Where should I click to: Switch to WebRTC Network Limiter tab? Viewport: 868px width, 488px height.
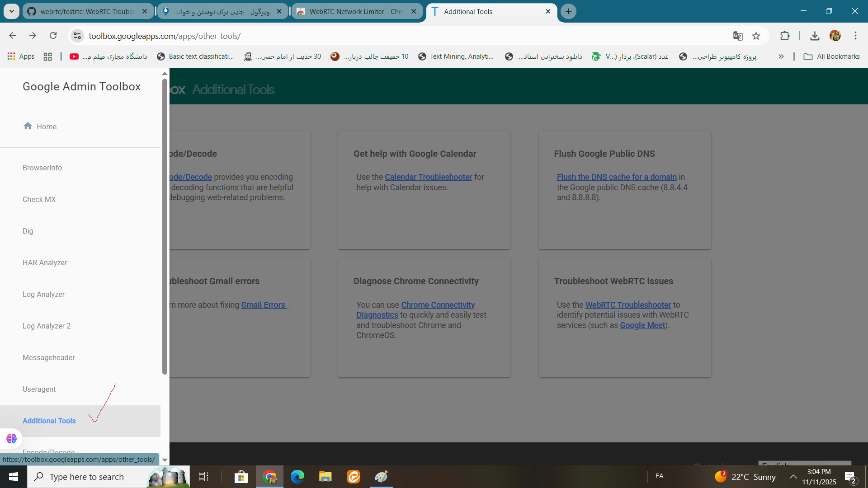356,11
